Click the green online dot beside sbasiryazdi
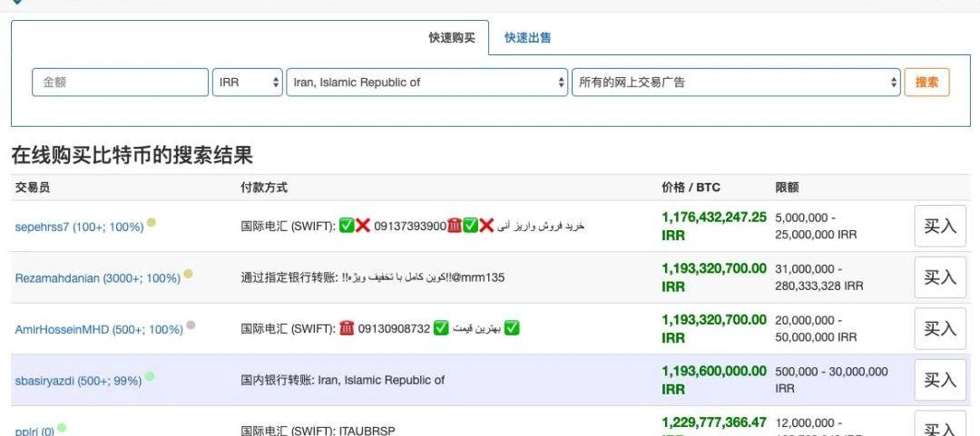 click(x=150, y=376)
